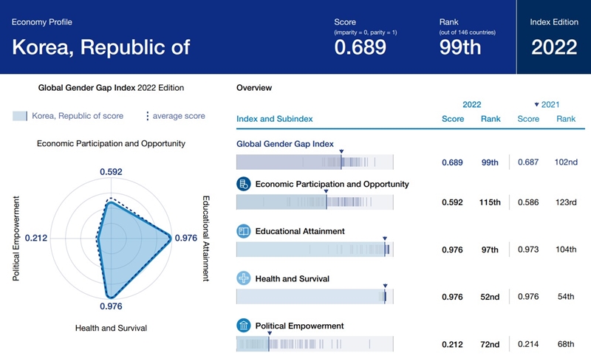Open the 2021 comparison year dropdown
The width and height of the screenshot is (591, 364).
coord(547,105)
